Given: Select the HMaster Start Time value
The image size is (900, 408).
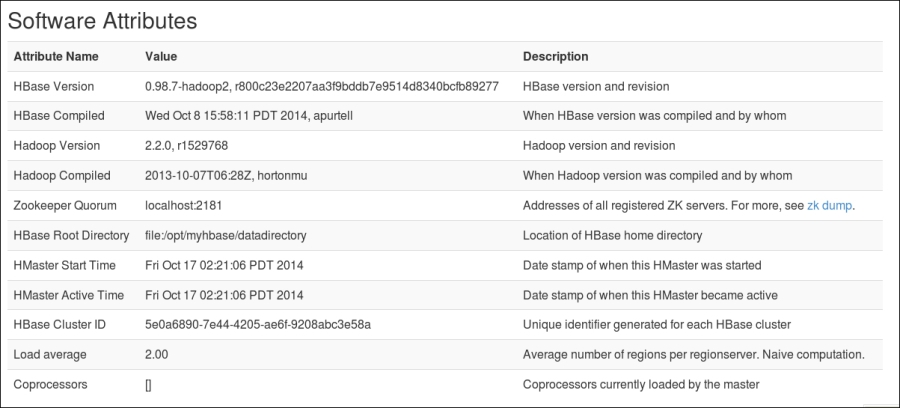Looking at the screenshot, I should point(224,265).
